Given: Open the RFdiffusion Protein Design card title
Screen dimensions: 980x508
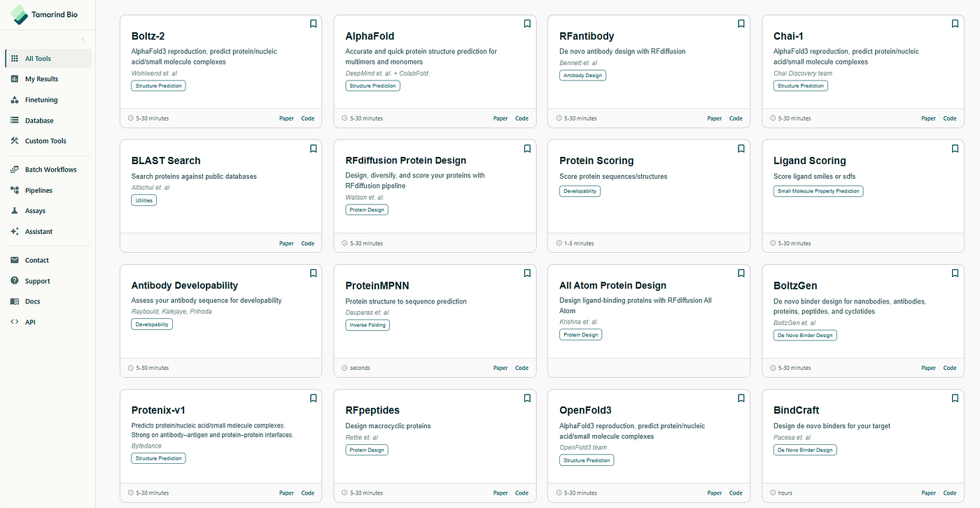Looking at the screenshot, I should click(406, 160).
